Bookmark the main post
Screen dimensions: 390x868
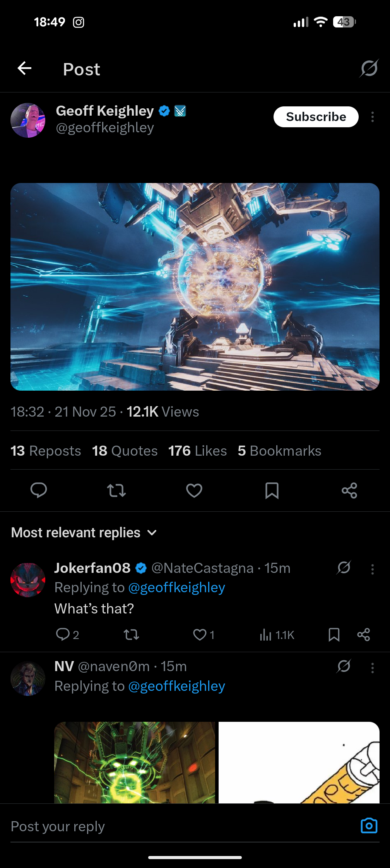272,490
